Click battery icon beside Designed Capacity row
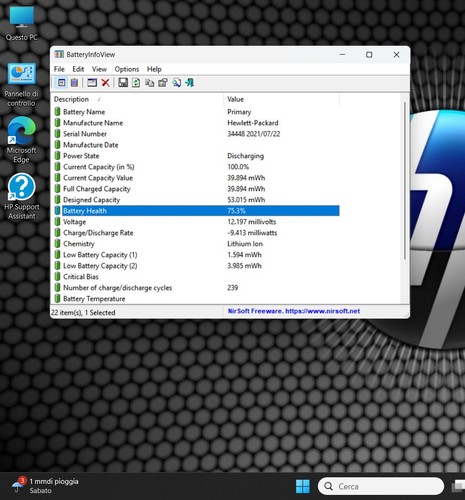The width and height of the screenshot is (465, 500). click(58, 200)
